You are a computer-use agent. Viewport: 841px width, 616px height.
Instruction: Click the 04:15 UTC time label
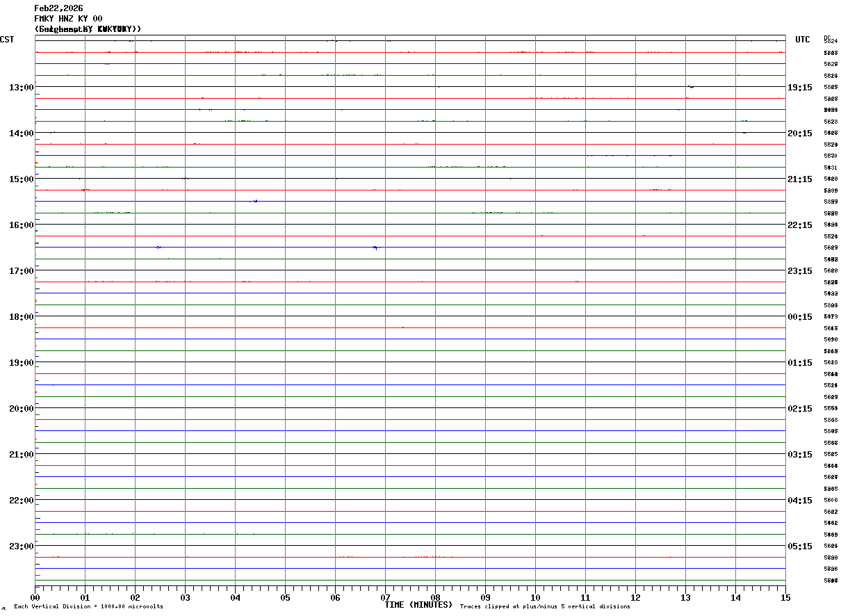coord(800,501)
